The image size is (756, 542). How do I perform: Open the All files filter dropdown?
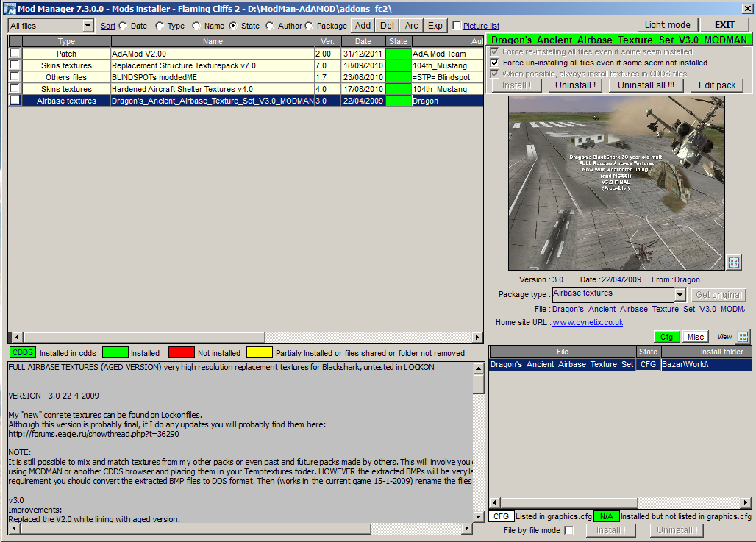(88, 26)
